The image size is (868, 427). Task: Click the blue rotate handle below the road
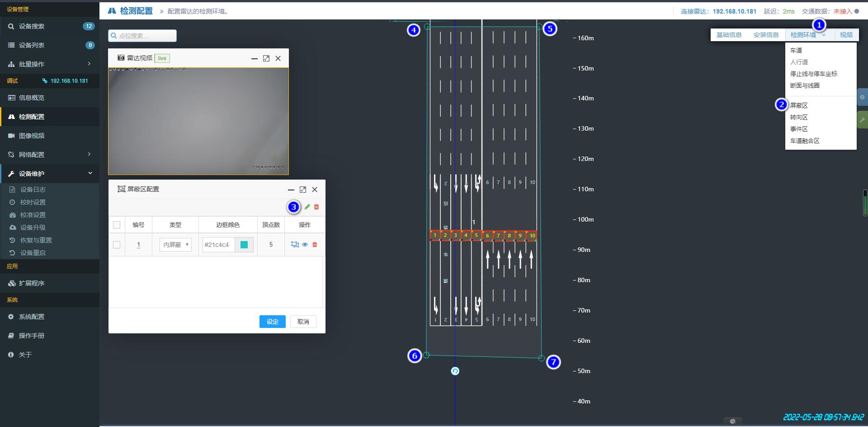tap(455, 371)
